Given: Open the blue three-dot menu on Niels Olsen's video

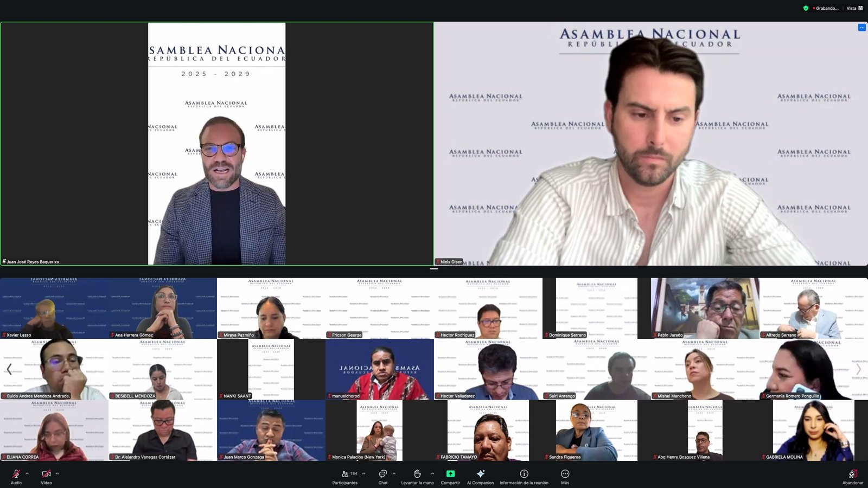Looking at the screenshot, I should [861, 28].
